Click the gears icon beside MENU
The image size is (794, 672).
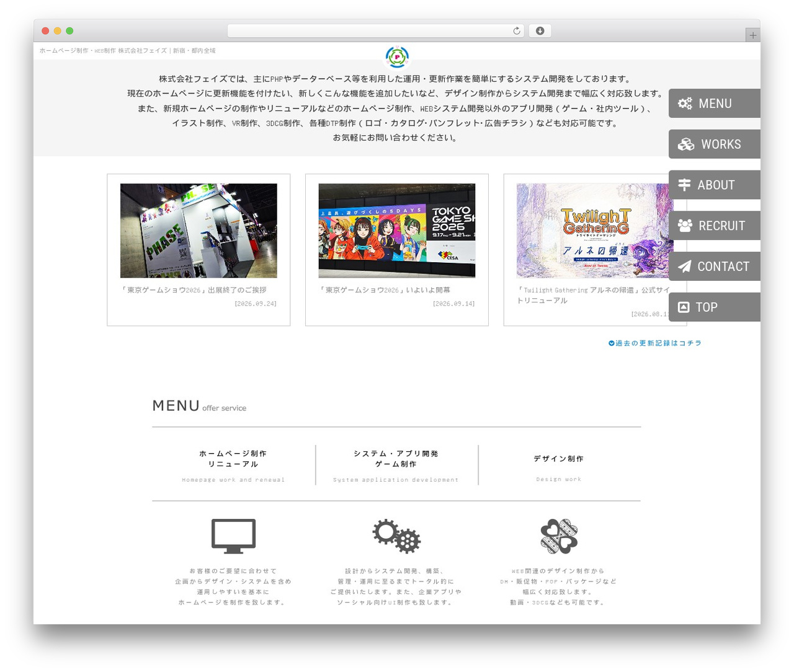tap(685, 104)
